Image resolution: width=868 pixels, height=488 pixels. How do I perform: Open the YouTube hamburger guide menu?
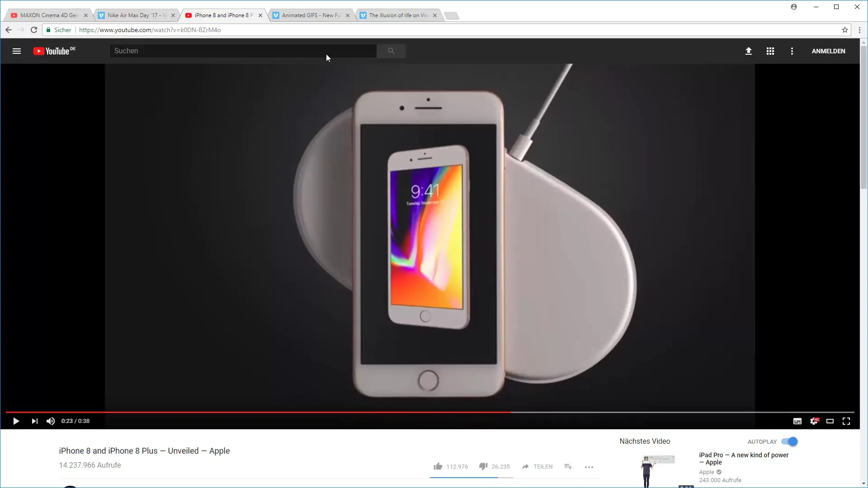tap(17, 51)
